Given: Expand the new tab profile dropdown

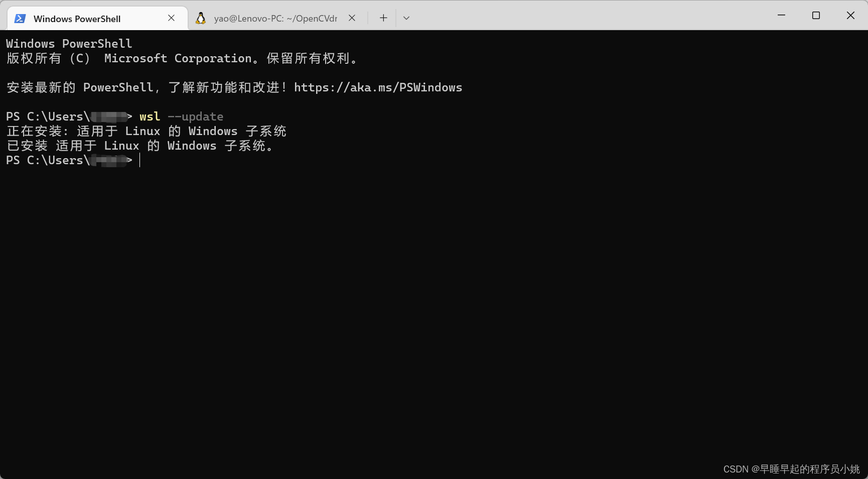Looking at the screenshot, I should pos(406,18).
